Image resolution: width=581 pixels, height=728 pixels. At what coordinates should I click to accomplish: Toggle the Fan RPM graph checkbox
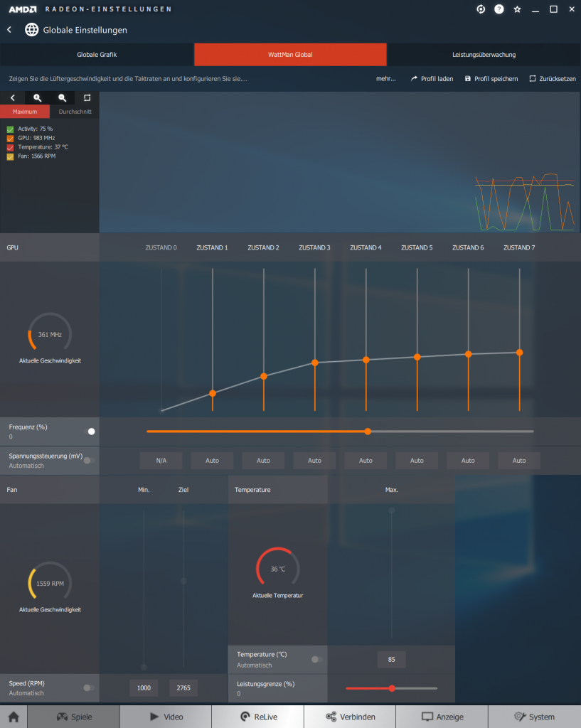pyautogui.click(x=10, y=156)
